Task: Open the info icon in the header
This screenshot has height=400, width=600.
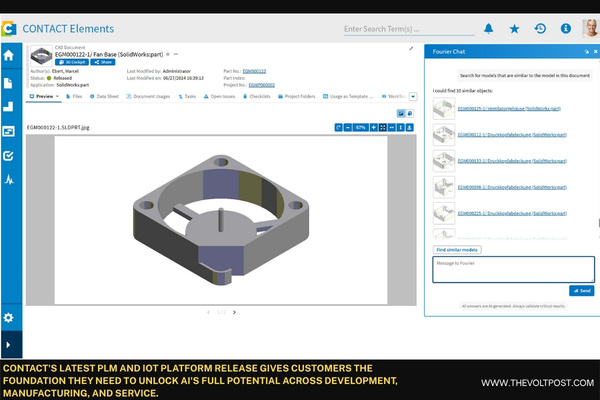Action: tap(566, 28)
